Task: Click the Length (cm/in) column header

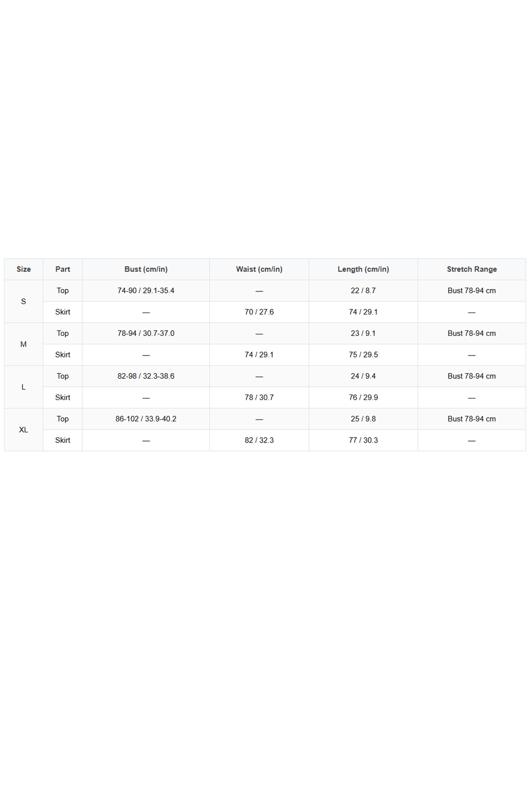Action: pos(363,269)
